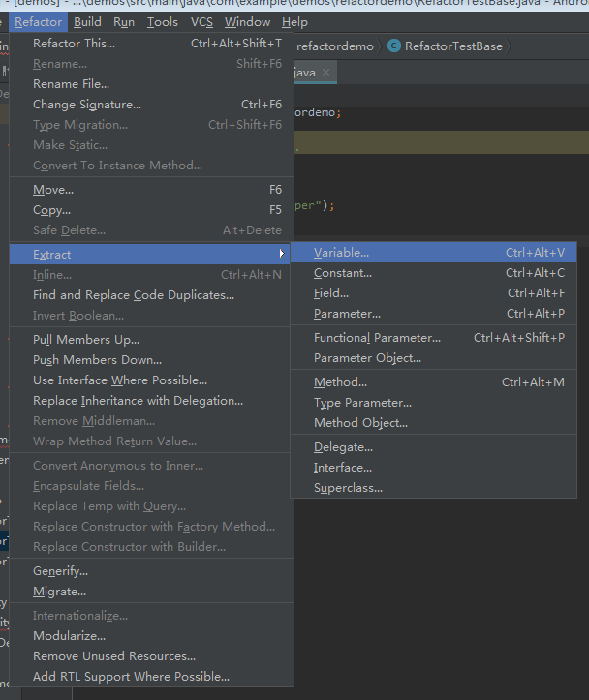Select Change Signature menu entry
Screen dimensions: 589x700
tap(87, 105)
